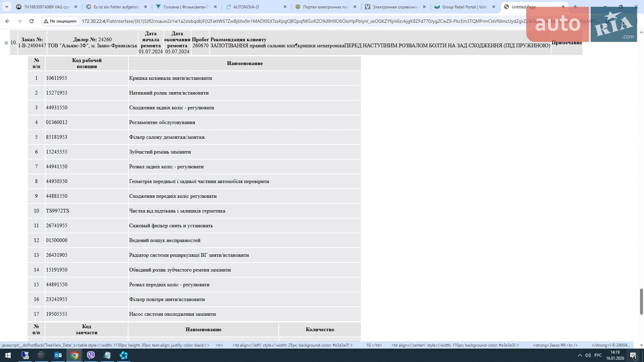Show hidden system tray icons

tap(580, 355)
